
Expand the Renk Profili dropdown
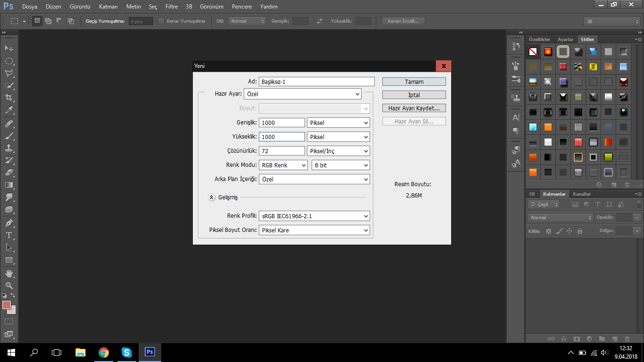tap(314, 216)
